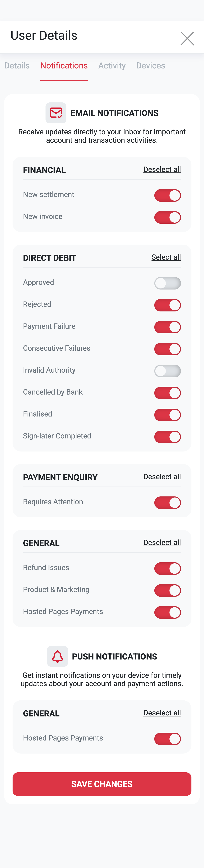Enable the Approved direct debit toggle
The height and width of the screenshot is (868, 204).
pyautogui.click(x=168, y=283)
